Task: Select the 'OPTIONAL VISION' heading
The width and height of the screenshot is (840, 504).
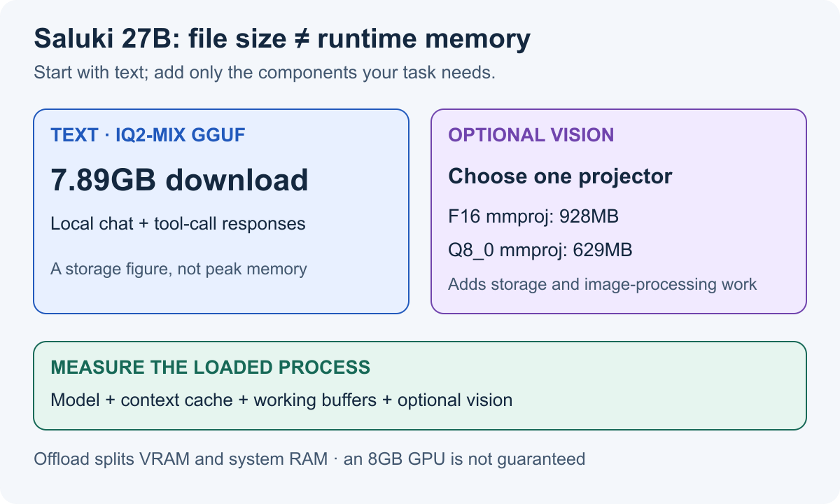Action: click(531, 135)
